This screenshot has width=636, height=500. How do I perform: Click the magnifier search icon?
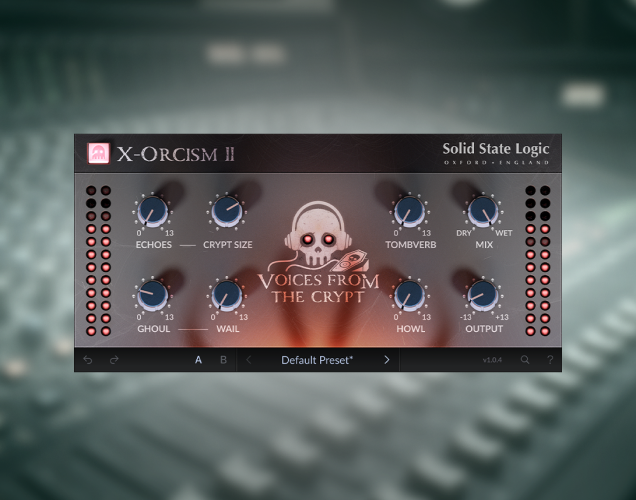525,360
